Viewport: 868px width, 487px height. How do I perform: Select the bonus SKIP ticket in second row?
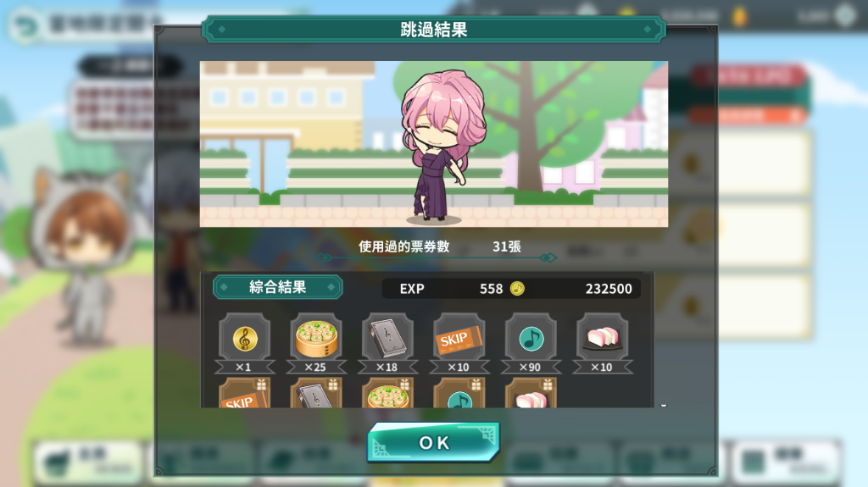point(245,393)
